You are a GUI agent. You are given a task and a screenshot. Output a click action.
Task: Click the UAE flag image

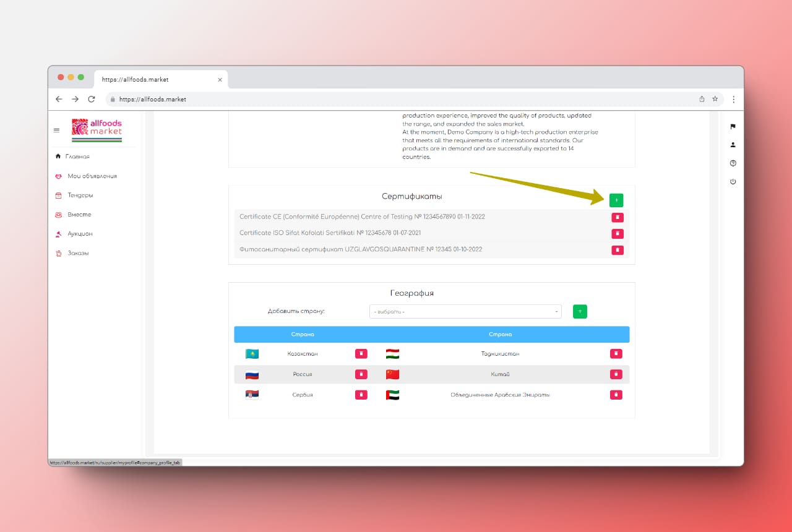tap(392, 395)
